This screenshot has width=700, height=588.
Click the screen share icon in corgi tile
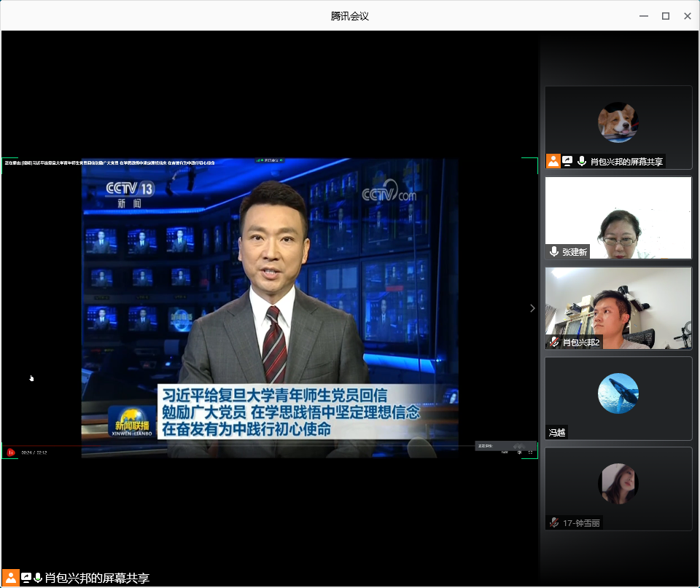click(x=567, y=162)
